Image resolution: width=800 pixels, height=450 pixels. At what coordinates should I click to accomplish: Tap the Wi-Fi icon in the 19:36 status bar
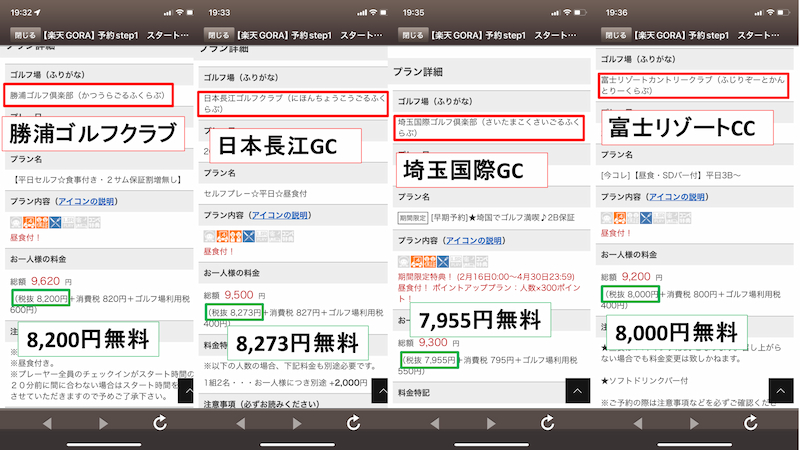pyautogui.click(x=770, y=12)
